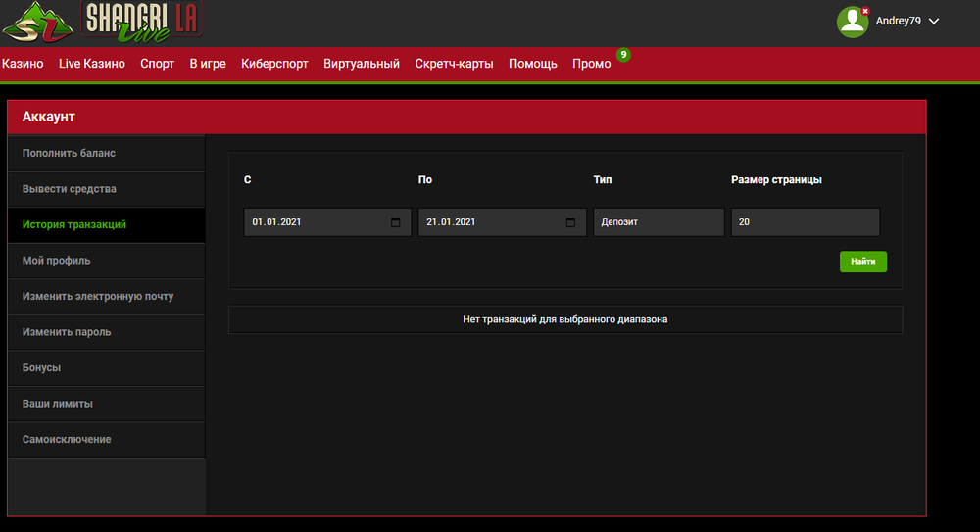Select Пополнить баланс in the sidebar
The width and height of the screenshot is (980, 532).
(69, 154)
